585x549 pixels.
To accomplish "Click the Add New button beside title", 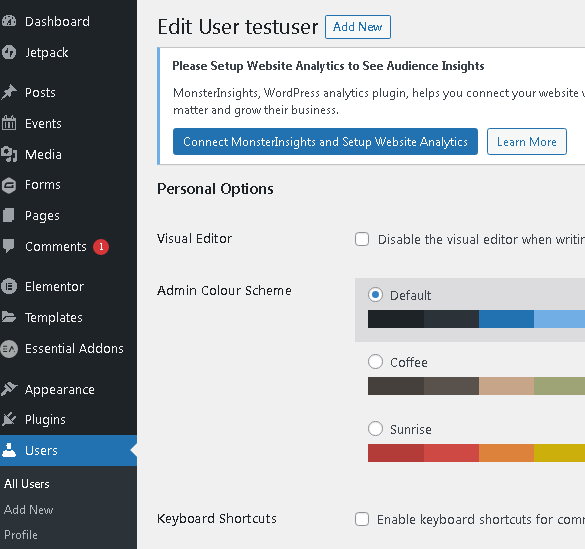I will (358, 27).
